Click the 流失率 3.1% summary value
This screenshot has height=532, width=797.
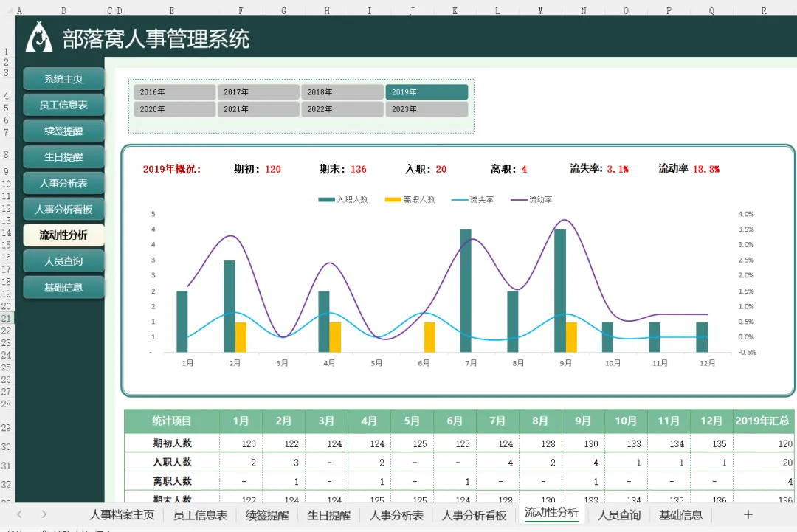click(599, 169)
